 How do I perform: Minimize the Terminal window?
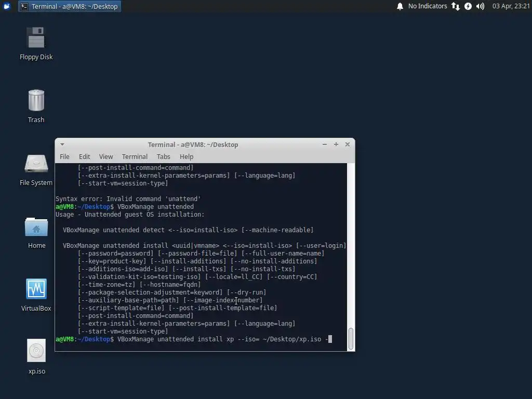tap(325, 144)
